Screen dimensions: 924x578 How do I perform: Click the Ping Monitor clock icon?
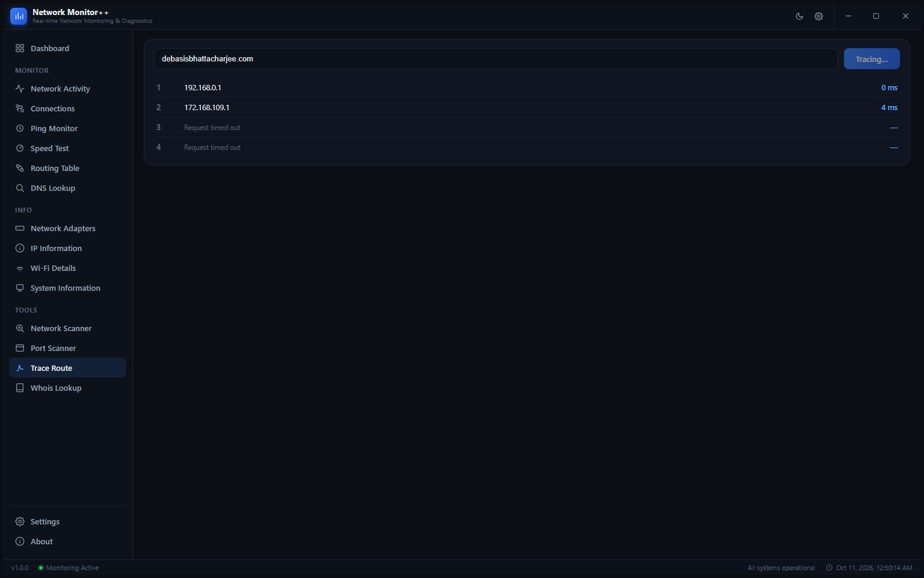tap(20, 128)
